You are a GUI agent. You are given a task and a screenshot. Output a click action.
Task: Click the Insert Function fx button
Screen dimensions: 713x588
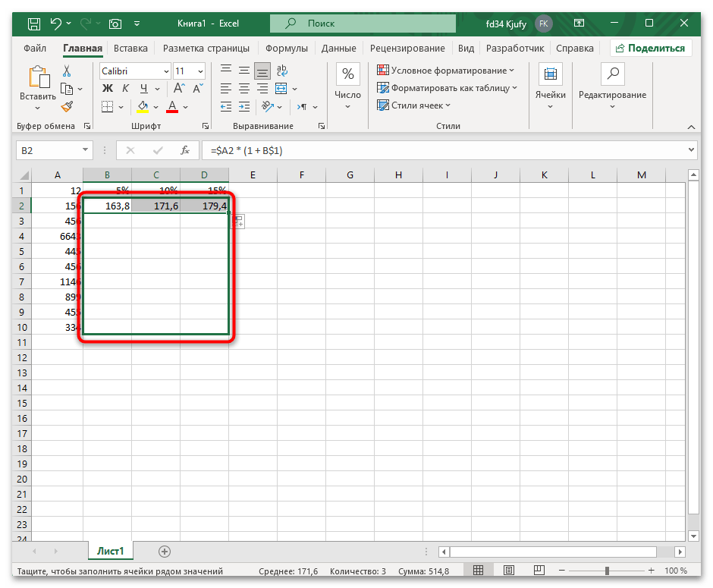pyautogui.click(x=185, y=150)
